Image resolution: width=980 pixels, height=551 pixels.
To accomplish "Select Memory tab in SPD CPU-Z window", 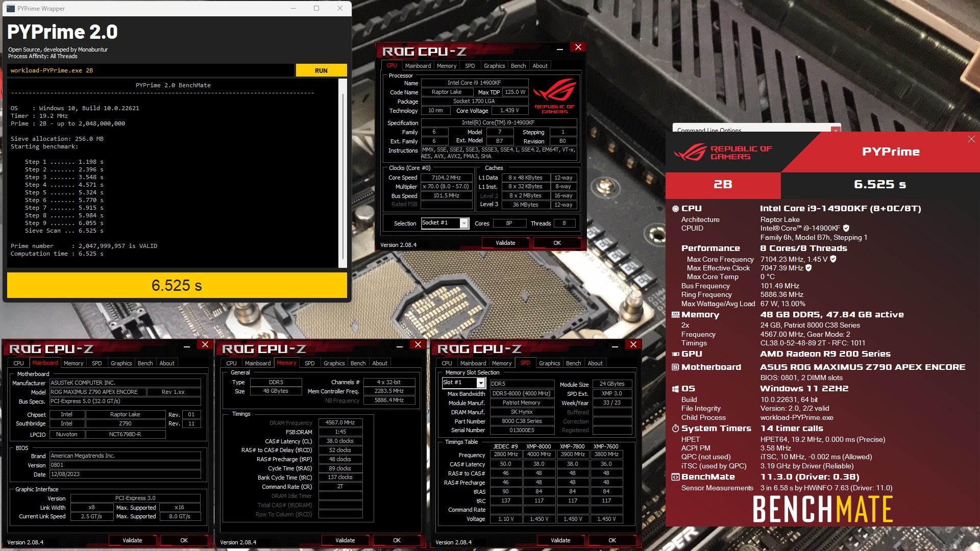I will pyautogui.click(x=502, y=363).
